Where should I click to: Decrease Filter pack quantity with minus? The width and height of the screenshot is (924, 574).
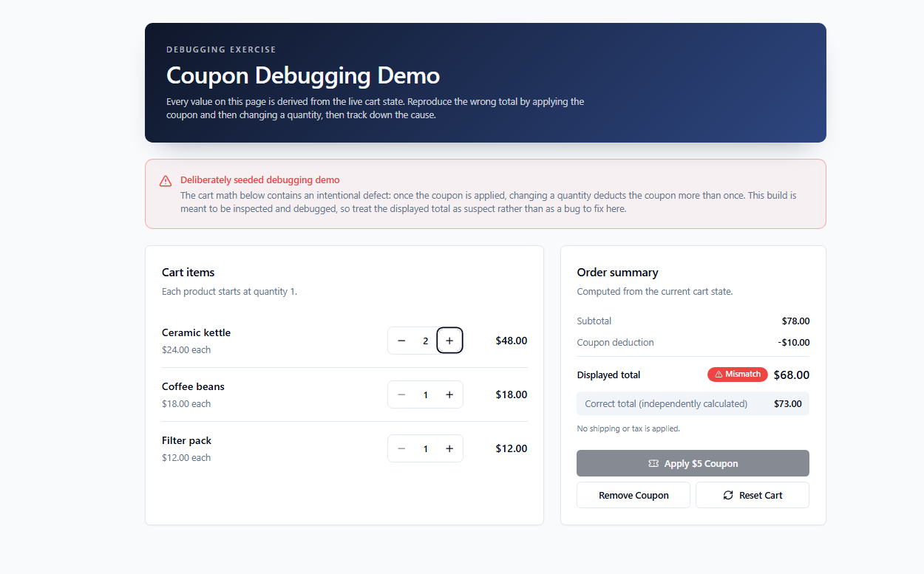coord(401,448)
